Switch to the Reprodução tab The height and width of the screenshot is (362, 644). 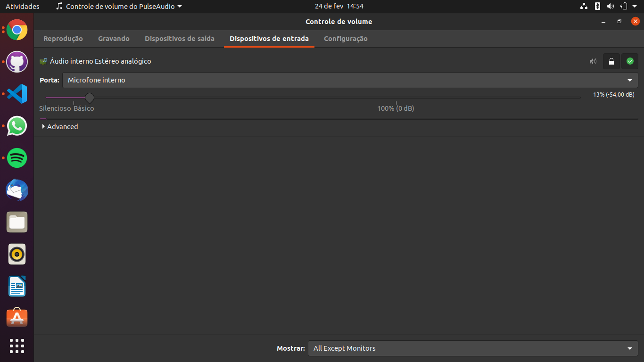[63, 39]
